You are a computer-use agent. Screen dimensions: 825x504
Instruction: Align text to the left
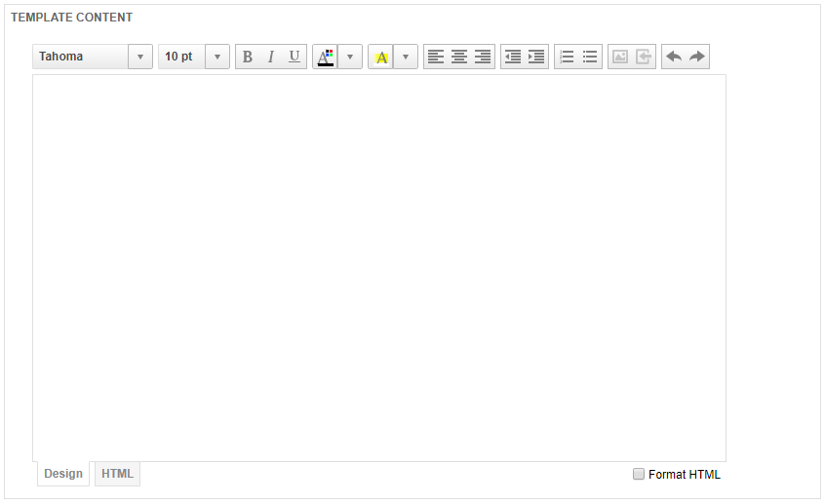click(436, 57)
